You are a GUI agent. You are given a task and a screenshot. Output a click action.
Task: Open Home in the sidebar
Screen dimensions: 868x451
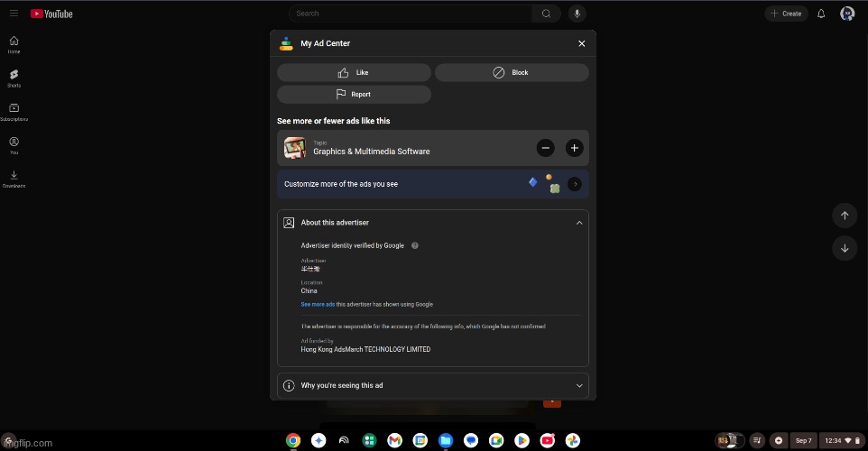[14, 45]
